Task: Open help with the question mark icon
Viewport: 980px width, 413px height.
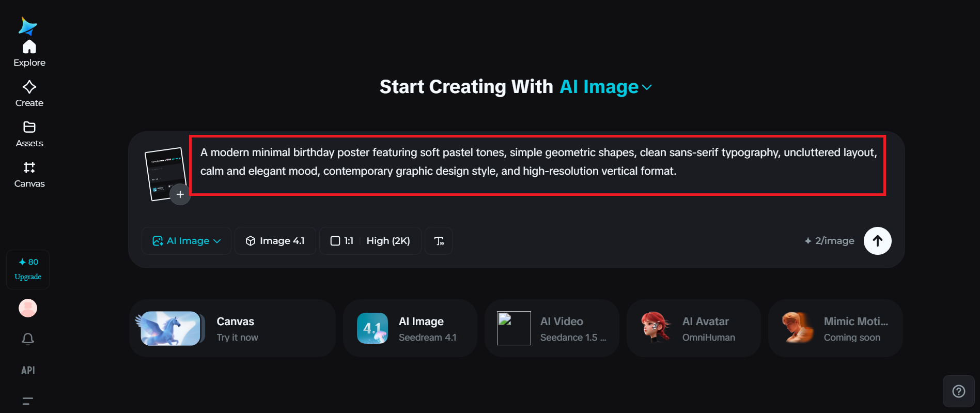Action: click(959, 391)
